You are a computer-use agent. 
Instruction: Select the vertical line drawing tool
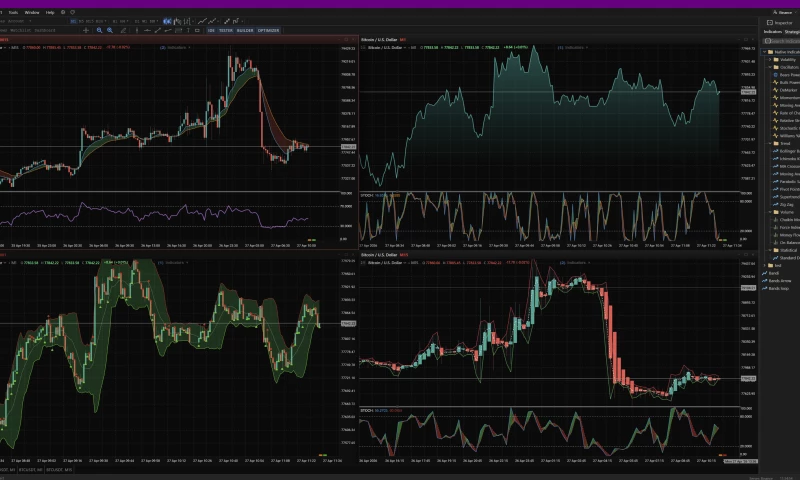pos(137,31)
